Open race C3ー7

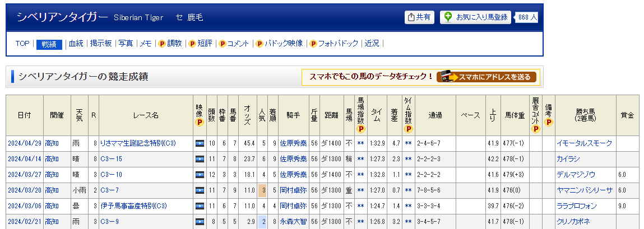point(110,190)
